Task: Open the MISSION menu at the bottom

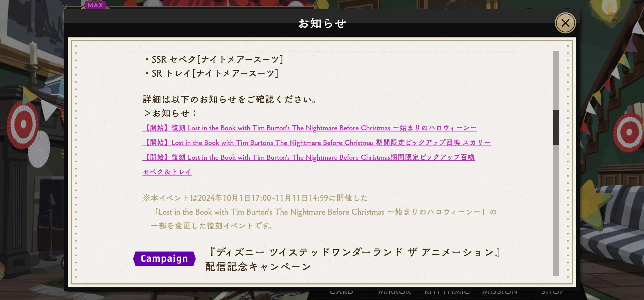Action: click(500, 292)
